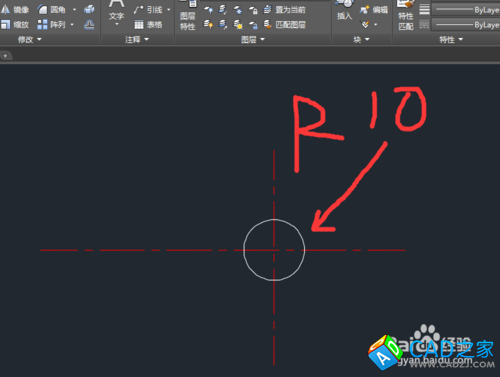Open the Array (阵列) dropdown arrow
The width and height of the screenshot is (500, 377).
pos(72,24)
